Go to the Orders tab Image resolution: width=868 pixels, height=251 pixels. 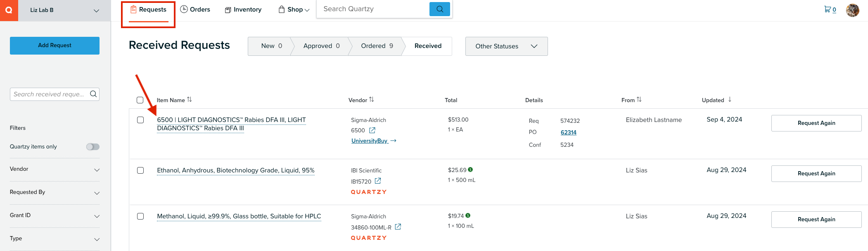coord(195,10)
